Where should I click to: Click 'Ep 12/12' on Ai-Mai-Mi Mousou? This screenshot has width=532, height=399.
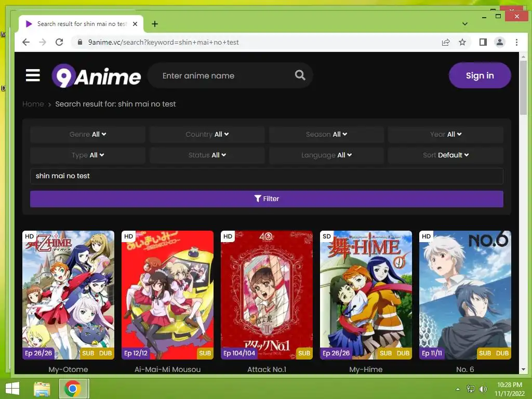[x=136, y=353]
